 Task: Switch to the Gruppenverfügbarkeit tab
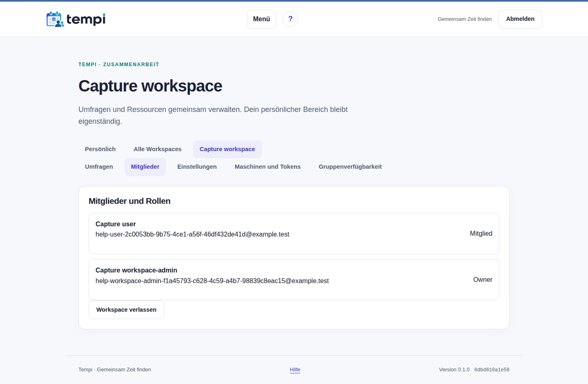tap(350, 167)
